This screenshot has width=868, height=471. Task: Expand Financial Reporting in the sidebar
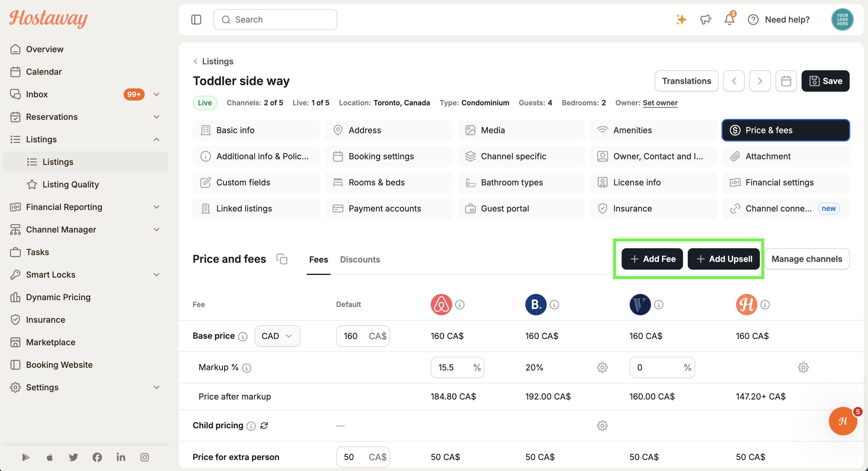pos(156,207)
